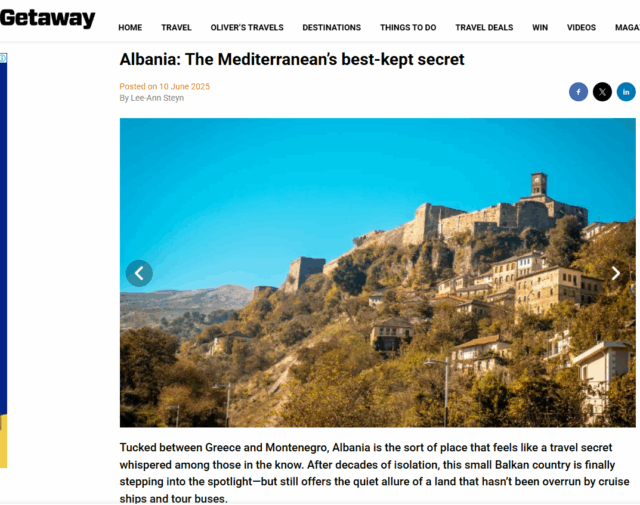
Task: Advance to next carousel image
Action: point(616,273)
